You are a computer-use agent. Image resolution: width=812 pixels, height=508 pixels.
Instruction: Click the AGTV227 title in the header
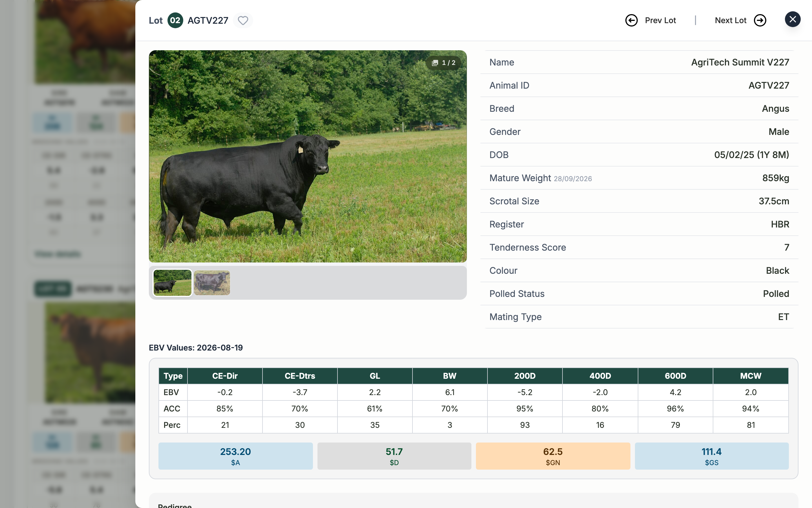208,21
